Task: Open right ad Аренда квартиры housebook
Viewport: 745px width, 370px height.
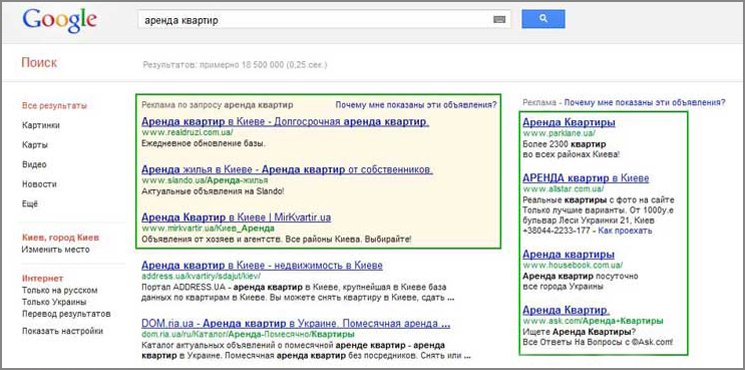Action: pyautogui.click(x=568, y=254)
